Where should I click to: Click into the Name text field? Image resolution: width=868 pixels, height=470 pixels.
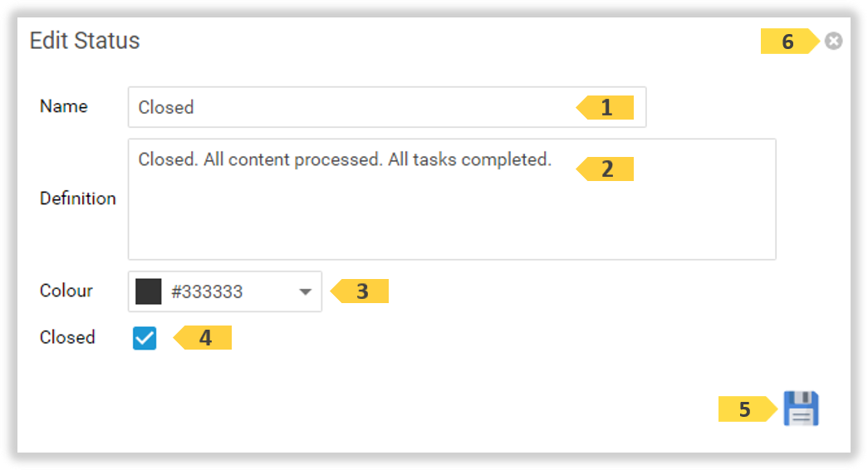[x=349, y=107]
